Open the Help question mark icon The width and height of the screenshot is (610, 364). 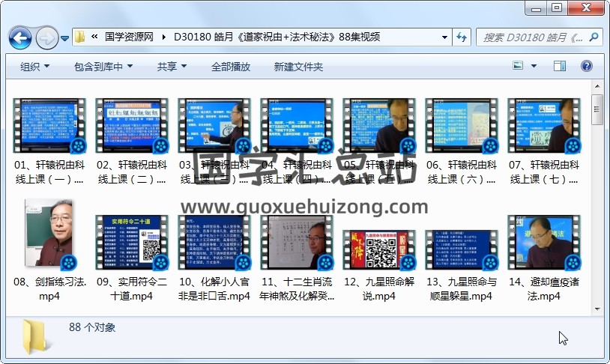point(586,67)
